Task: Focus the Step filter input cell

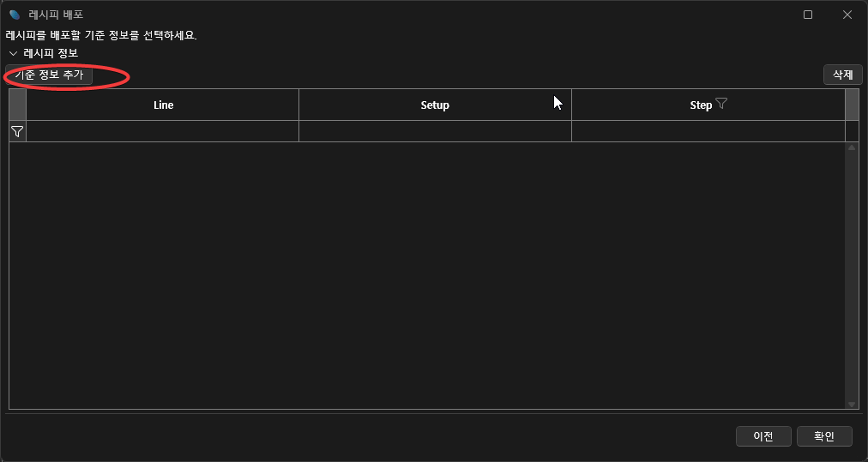Action: click(x=708, y=131)
